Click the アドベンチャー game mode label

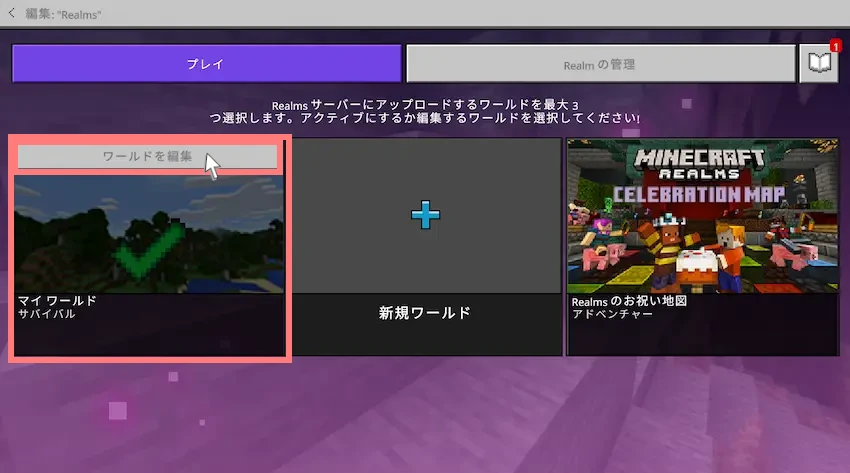click(x=612, y=314)
